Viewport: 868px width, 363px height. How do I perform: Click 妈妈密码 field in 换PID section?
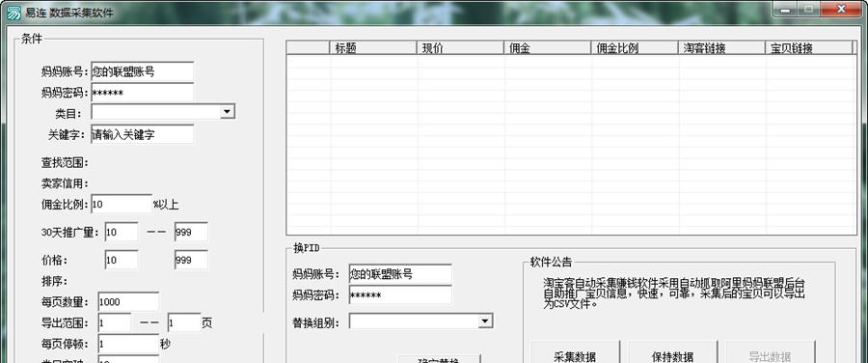click(x=400, y=295)
